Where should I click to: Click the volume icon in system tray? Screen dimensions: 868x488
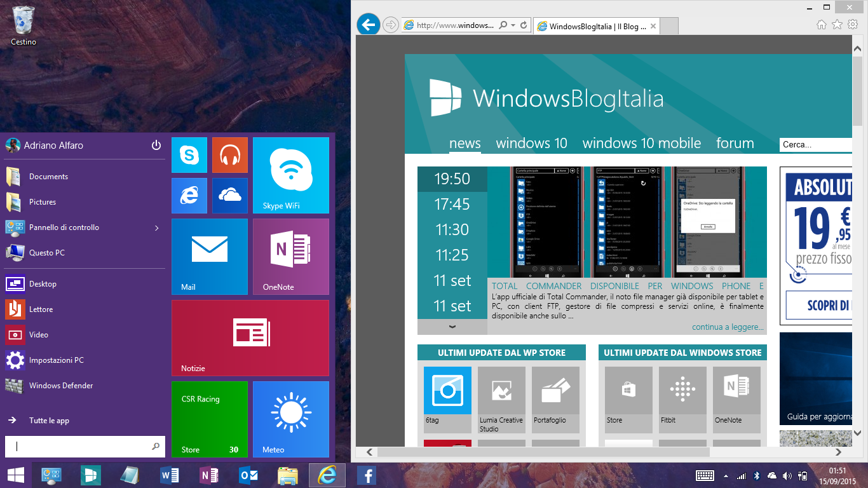[x=787, y=475]
